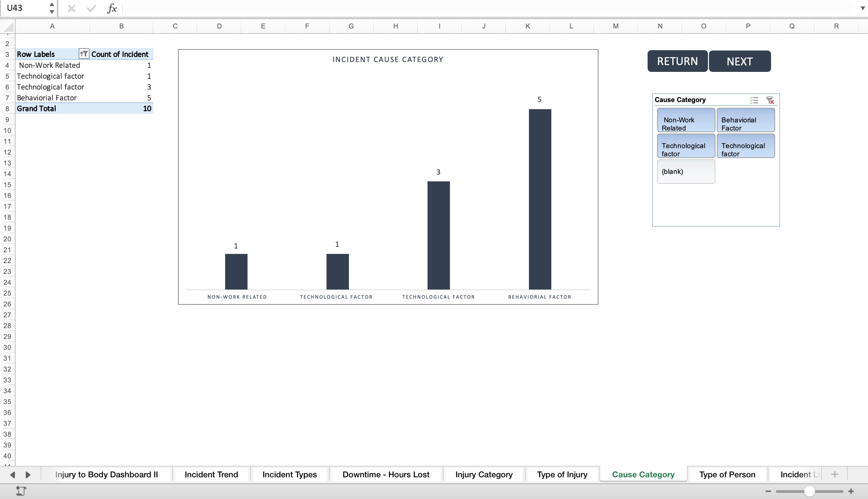Screen dimensions: 868x499
Task: Open the Row Labels filter on the pivot table
Action: [x=84, y=54]
